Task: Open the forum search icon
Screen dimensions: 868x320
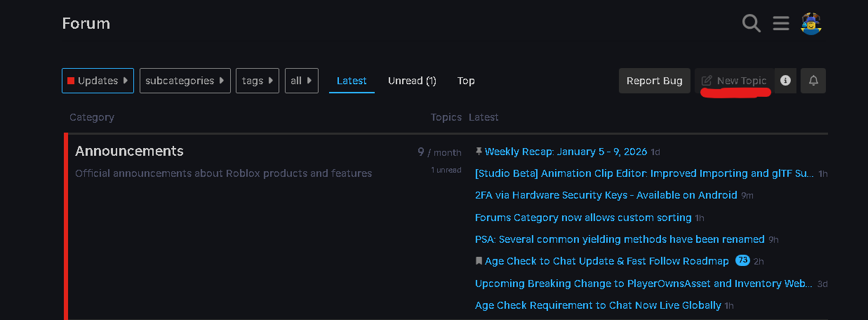Action: pyautogui.click(x=752, y=24)
